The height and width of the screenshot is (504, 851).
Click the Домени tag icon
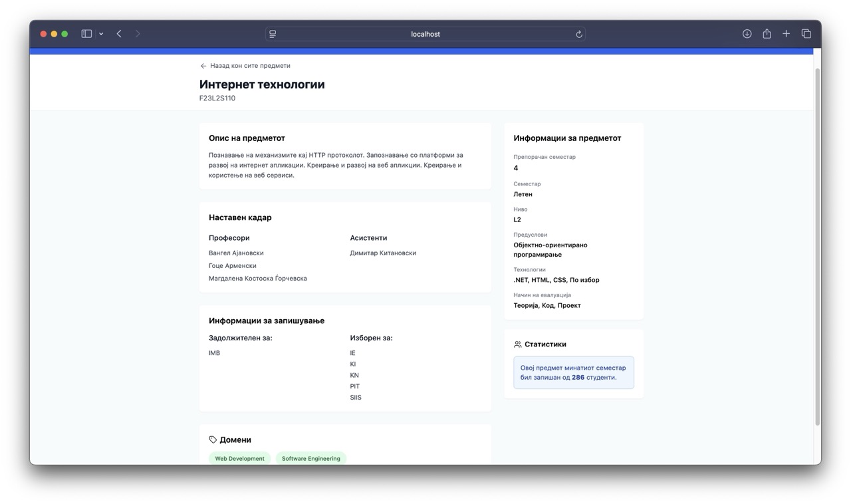pyautogui.click(x=213, y=440)
